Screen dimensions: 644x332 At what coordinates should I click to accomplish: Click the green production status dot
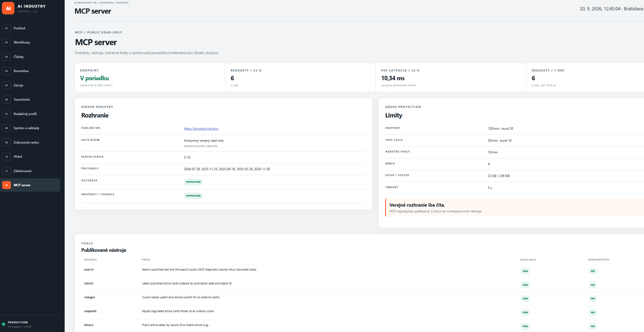4,324
